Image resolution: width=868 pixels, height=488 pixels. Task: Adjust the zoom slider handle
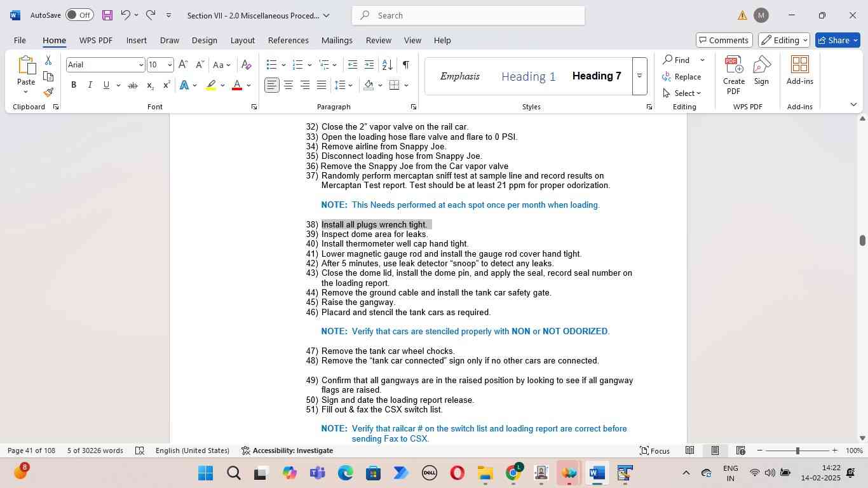797,451
